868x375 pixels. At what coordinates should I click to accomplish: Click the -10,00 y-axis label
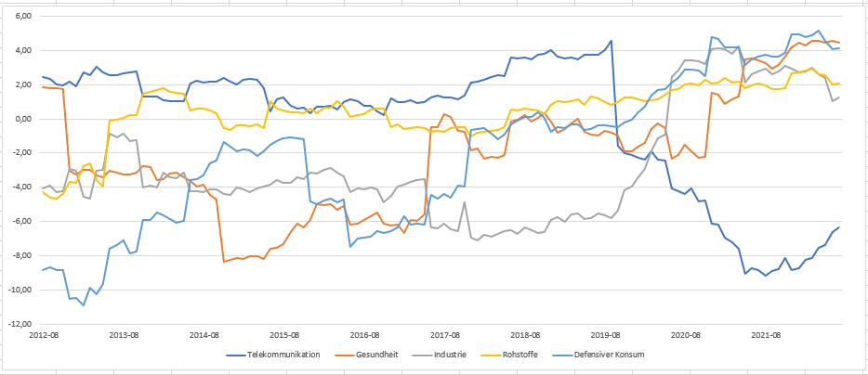[19, 290]
